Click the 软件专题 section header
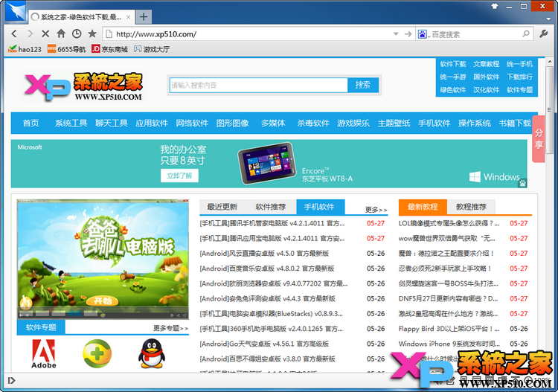This screenshot has height=392, width=558. coord(41,327)
